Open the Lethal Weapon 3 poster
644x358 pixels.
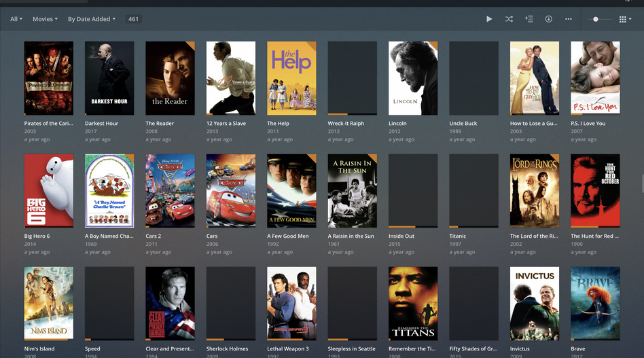[291, 304]
